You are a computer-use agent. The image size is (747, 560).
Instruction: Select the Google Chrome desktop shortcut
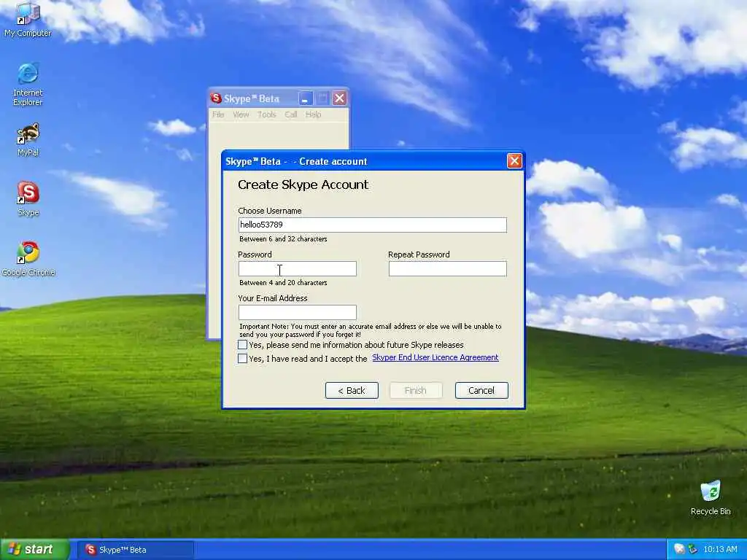pyautogui.click(x=28, y=259)
